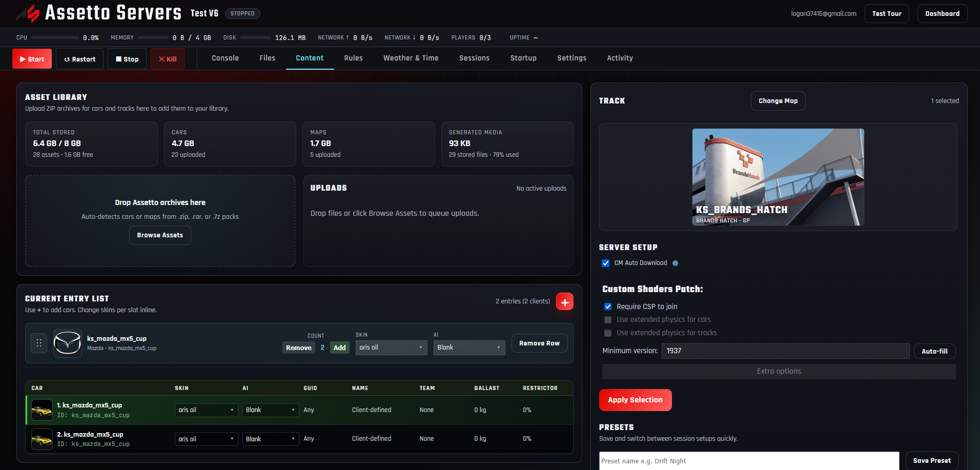Click the "2 entries (2 clients)" text
Image resolution: width=980 pixels, height=470 pixels.
522,301
